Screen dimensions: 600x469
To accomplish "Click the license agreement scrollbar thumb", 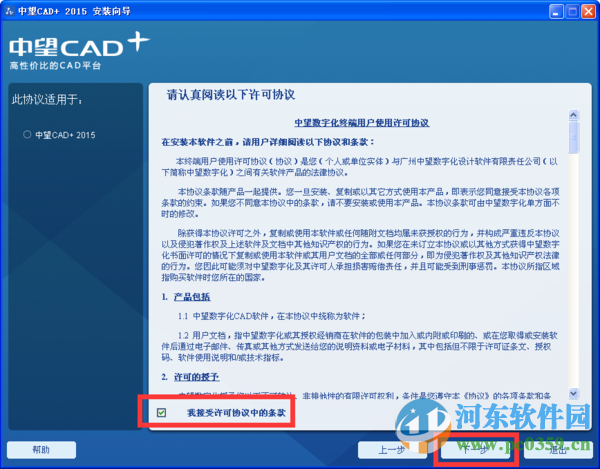I will (x=573, y=137).
